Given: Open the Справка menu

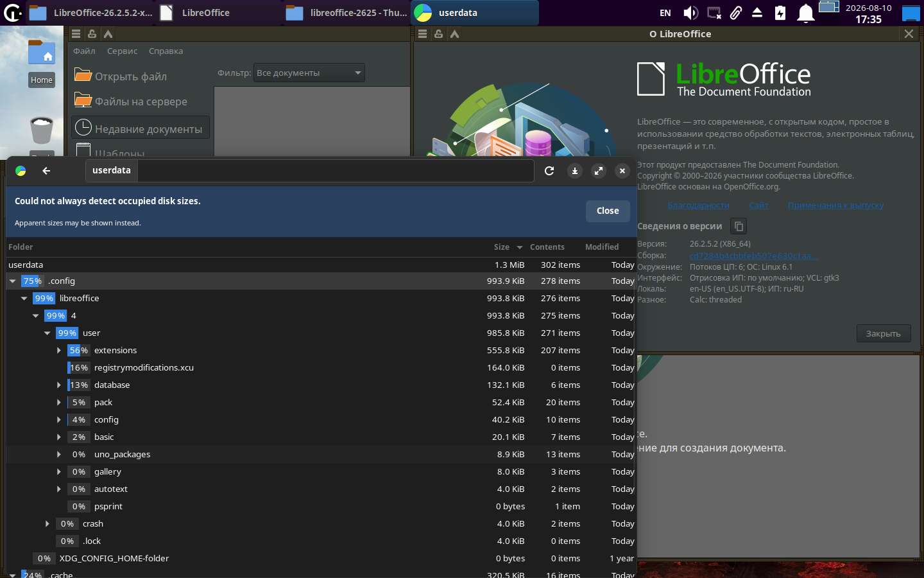Looking at the screenshot, I should [x=166, y=51].
